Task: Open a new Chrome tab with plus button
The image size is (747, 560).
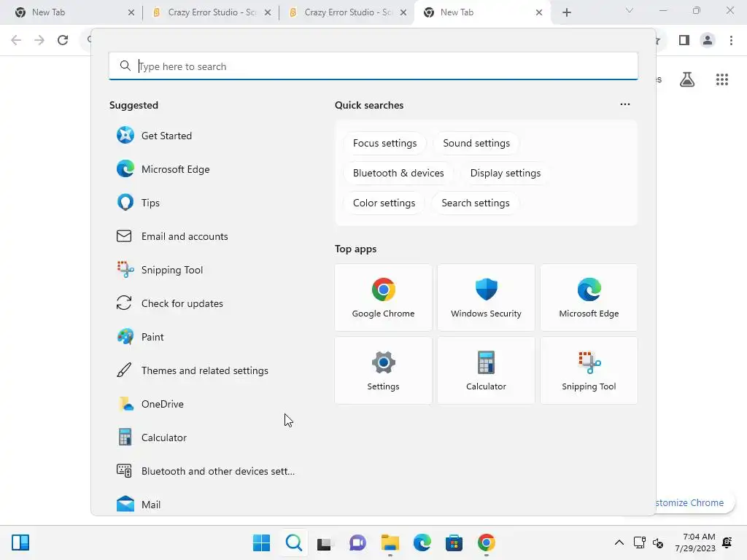Action: 566,12
